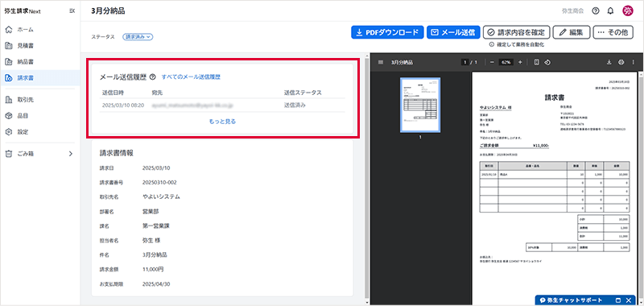Print the PDF from viewer toolbar
The image size is (644, 306).
tap(621, 63)
